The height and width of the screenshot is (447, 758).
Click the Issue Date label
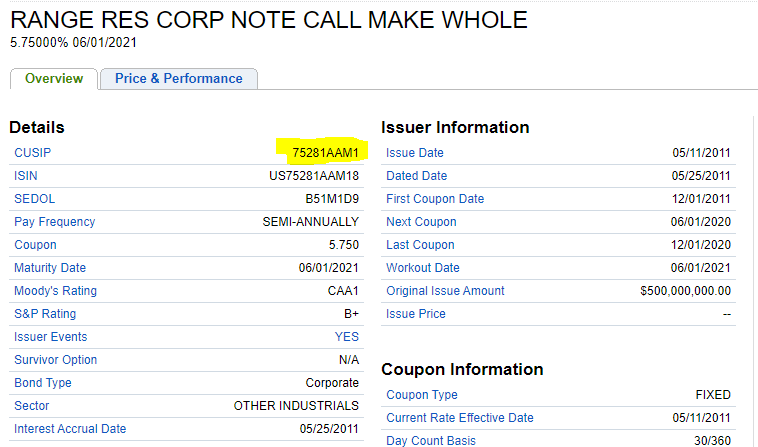click(x=415, y=153)
